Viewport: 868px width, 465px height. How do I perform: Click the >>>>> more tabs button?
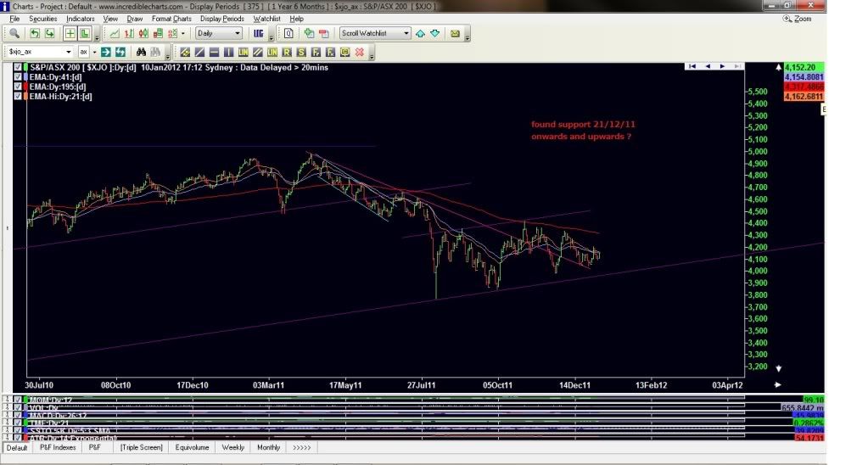[x=302, y=447]
